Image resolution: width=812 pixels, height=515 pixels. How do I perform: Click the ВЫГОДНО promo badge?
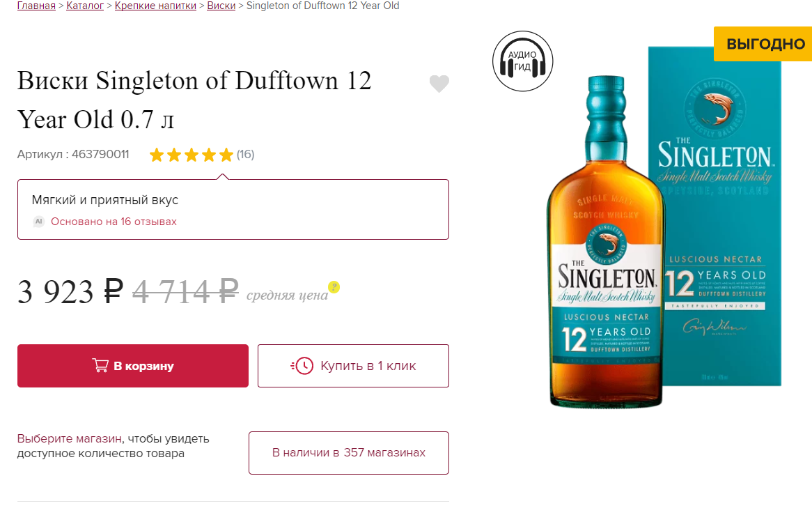pos(763,44)
